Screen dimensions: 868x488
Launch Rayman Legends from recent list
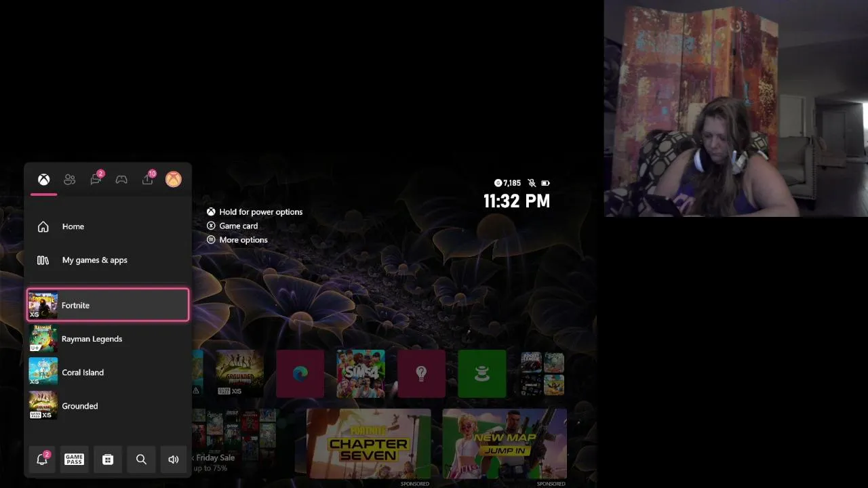[108, 339]
